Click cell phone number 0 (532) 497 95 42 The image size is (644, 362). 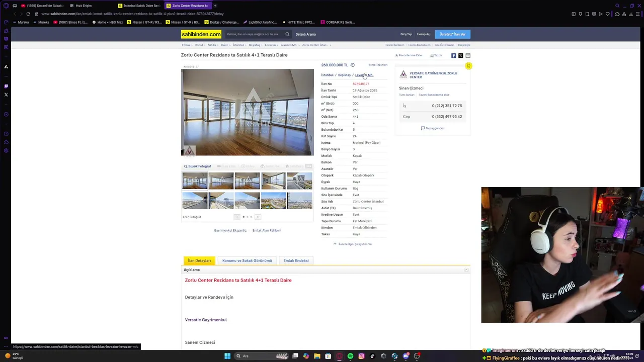click(447, 117)
